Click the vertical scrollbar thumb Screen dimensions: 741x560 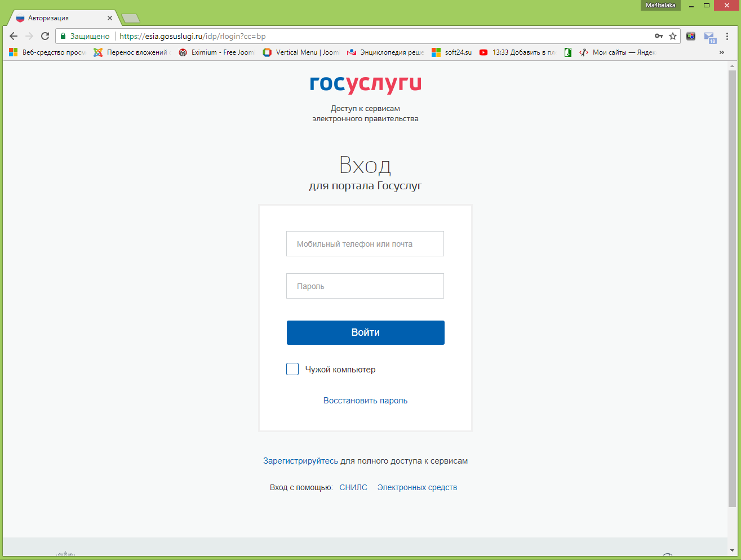[732, 287]
